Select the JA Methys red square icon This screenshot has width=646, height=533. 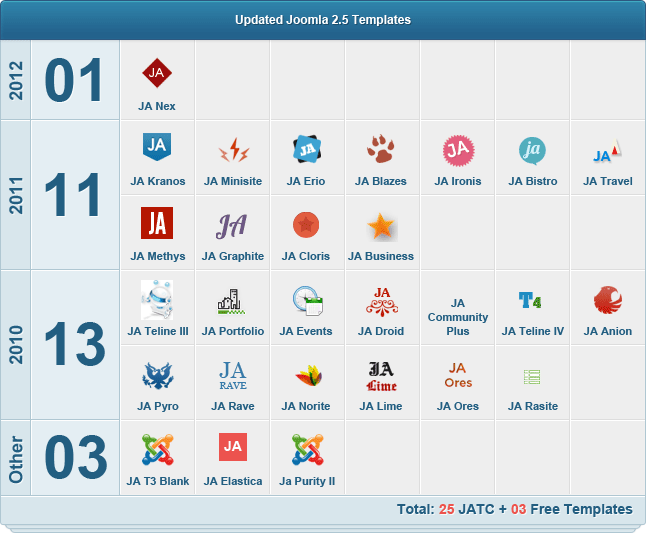157,223
